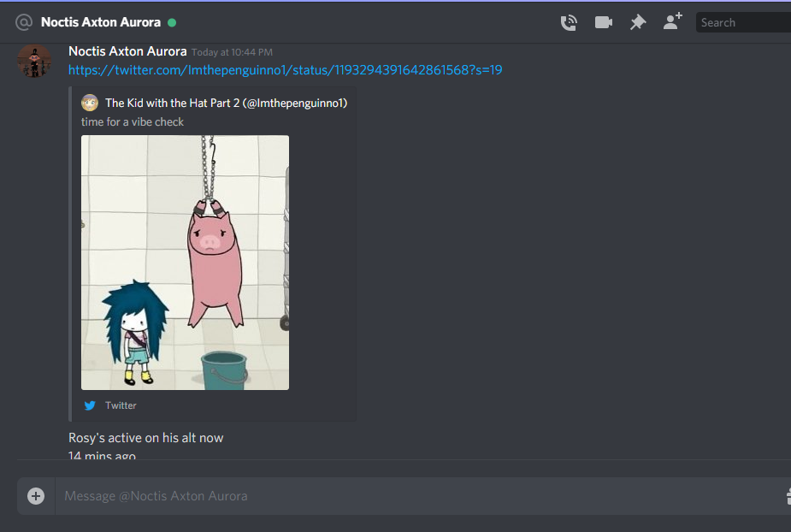The image size is (791, 532).
Task: Open the twitter.com status link
Action: pyautogui.click(x=285, y=69)
